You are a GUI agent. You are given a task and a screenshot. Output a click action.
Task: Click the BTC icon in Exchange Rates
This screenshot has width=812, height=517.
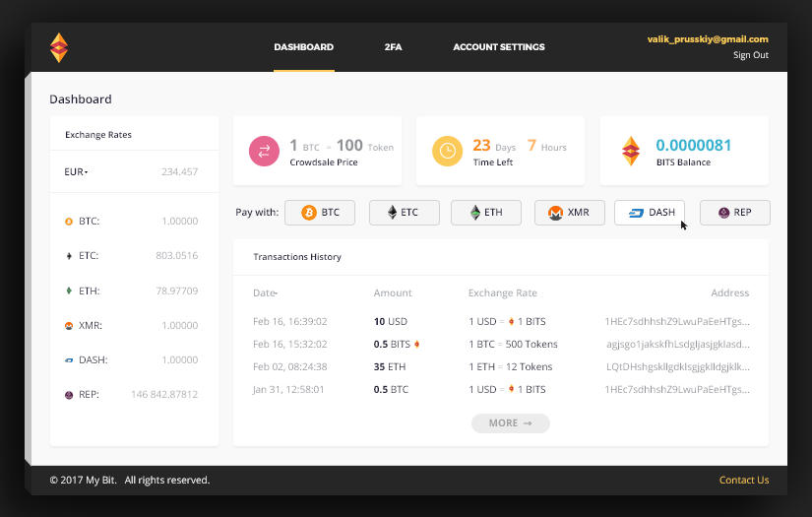tap(68, 222)
